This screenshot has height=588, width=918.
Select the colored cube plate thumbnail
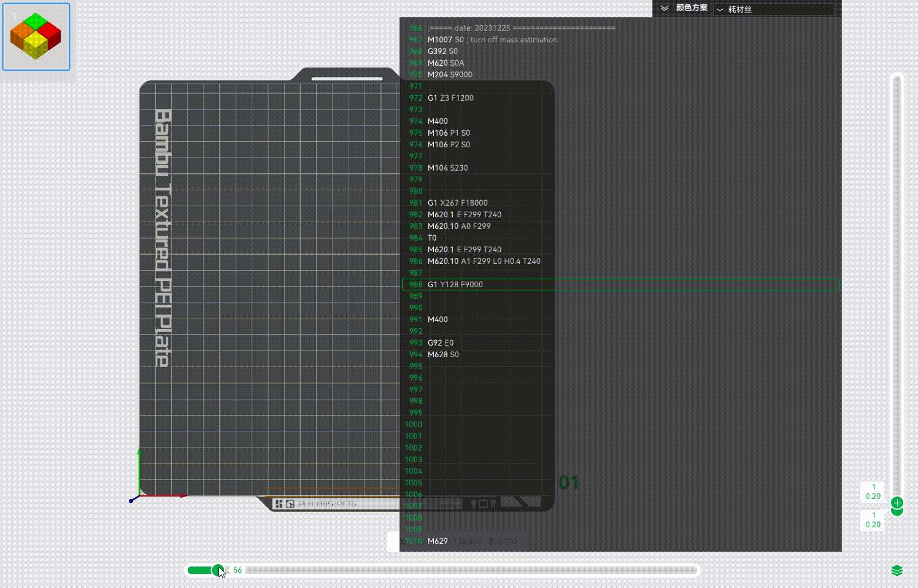point(36,37)
